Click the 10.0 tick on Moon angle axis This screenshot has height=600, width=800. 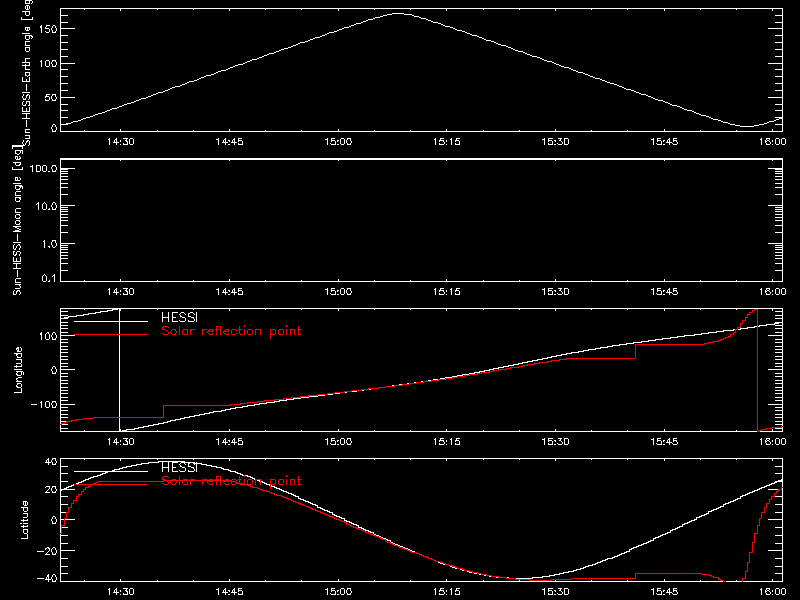click(x=46, y=206)
